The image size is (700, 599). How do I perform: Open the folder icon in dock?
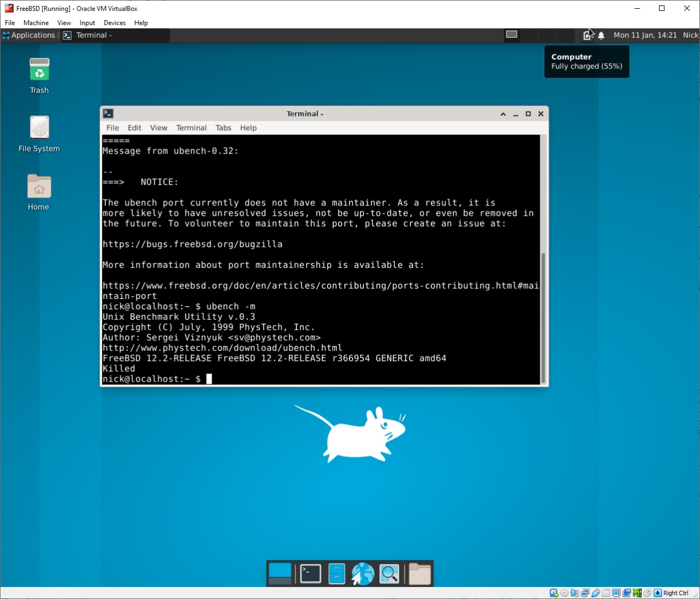[420, 574]
